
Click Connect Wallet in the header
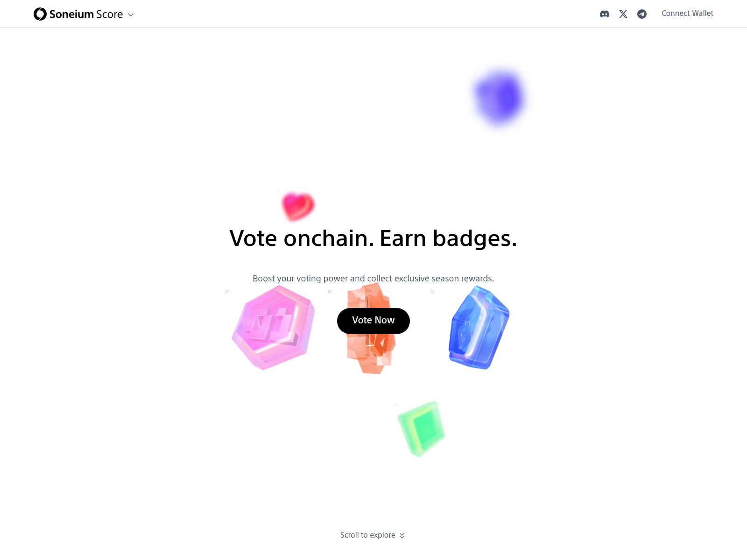[687, 14]
